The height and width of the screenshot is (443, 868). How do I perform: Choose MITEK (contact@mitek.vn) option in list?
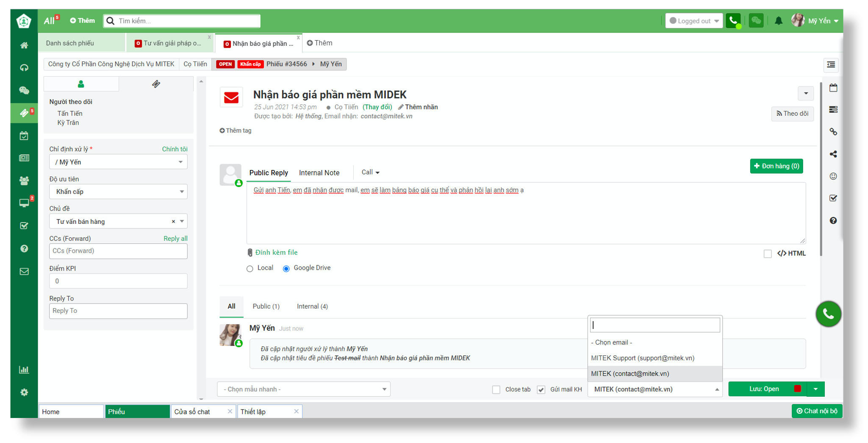(655, 373)
